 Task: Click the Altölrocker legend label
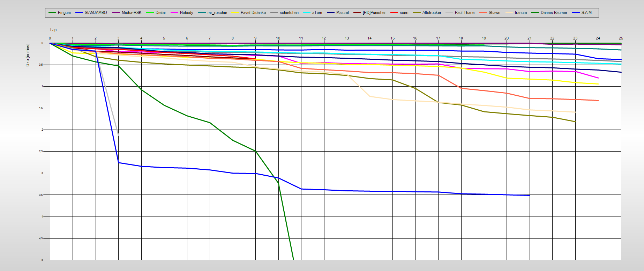(x=432, y=13)
